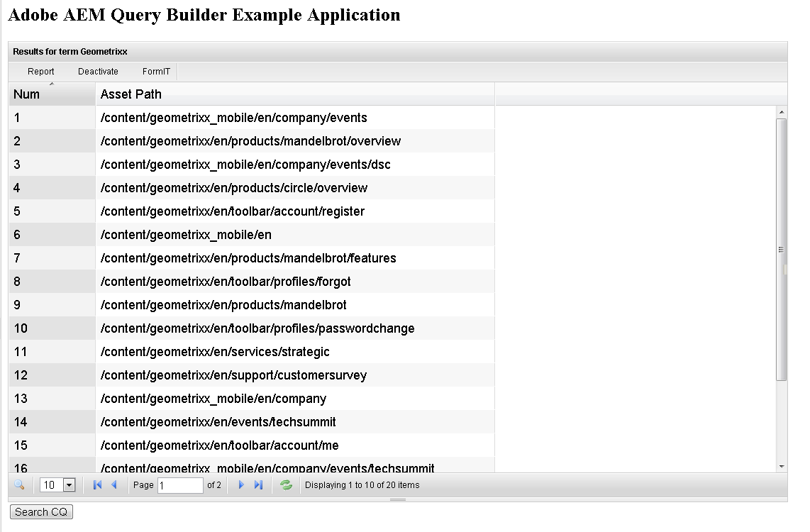Click the 'Displaying 1 to 10 of 20 items' text
Viewport: 810px width, 532px height.
tap(362, 485)
